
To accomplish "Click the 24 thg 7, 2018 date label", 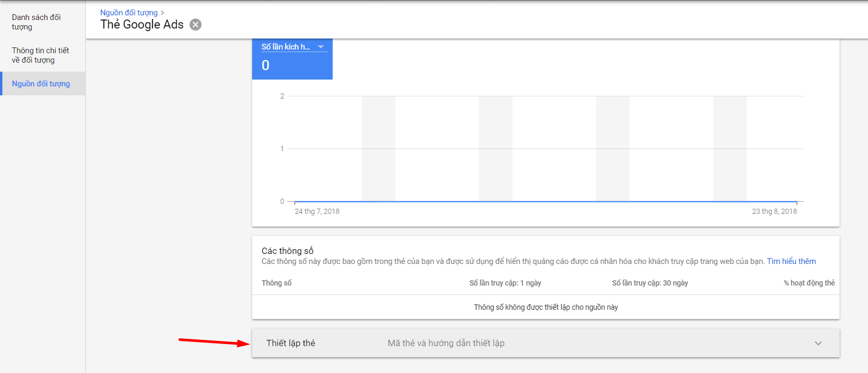I will coord(317,211).
